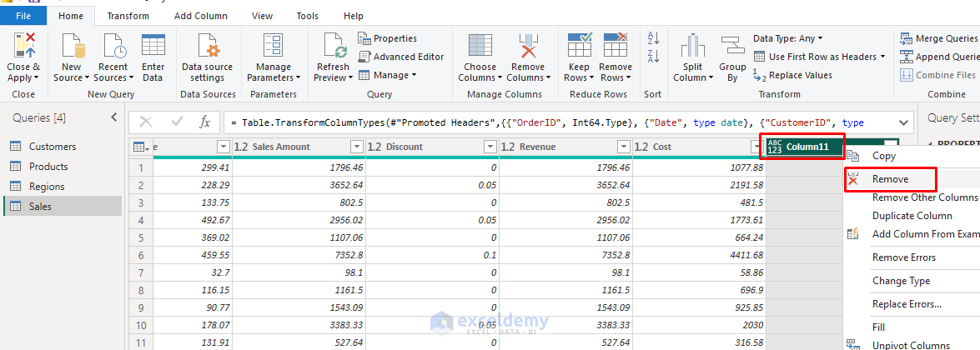Switch to the Tools tab

point(308,16)
